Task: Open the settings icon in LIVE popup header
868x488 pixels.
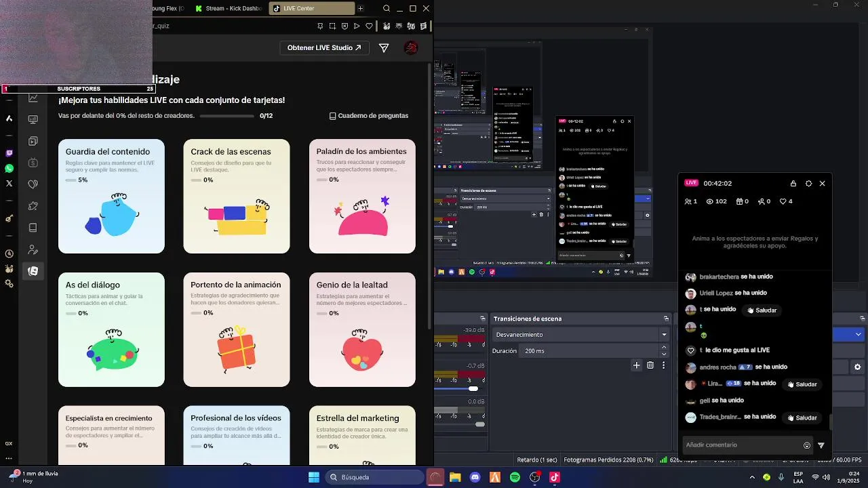Action: (808, 183)
